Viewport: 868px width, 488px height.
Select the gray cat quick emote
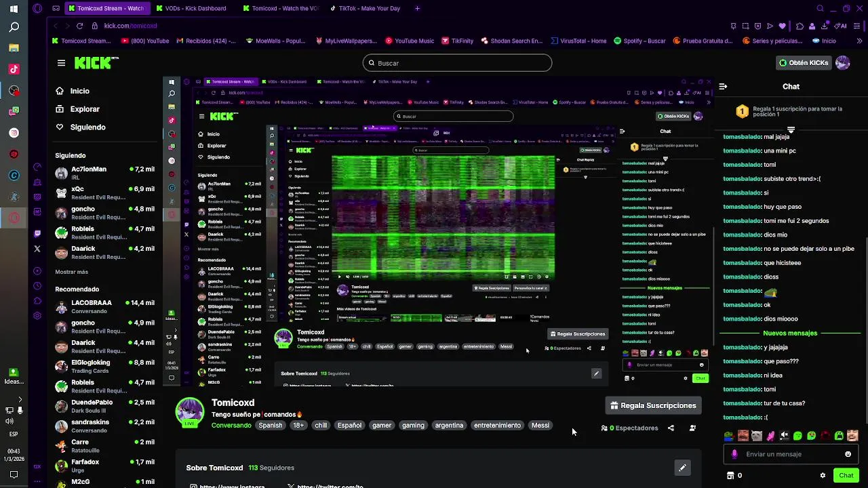[x=757, y=436]
